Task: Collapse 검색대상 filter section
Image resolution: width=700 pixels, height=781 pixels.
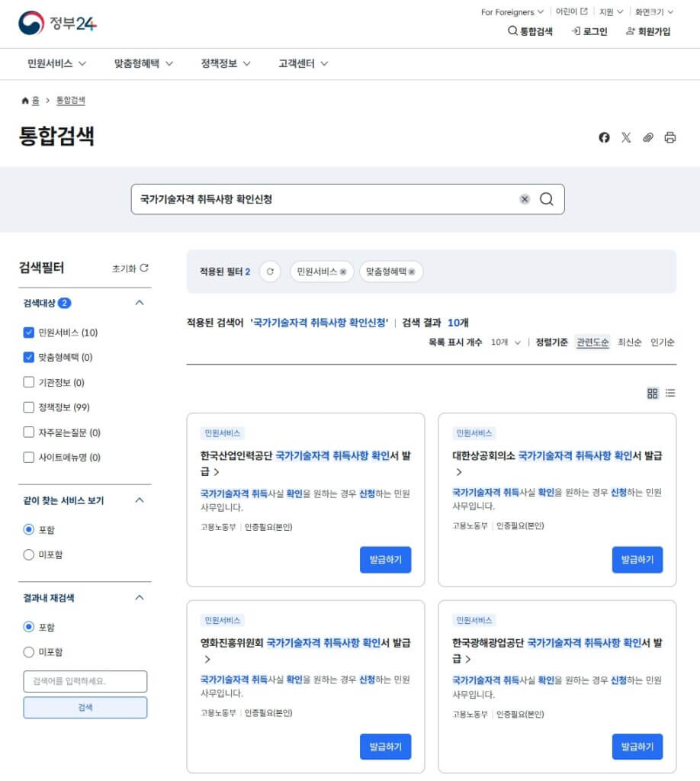Action: tap(140, 303)
